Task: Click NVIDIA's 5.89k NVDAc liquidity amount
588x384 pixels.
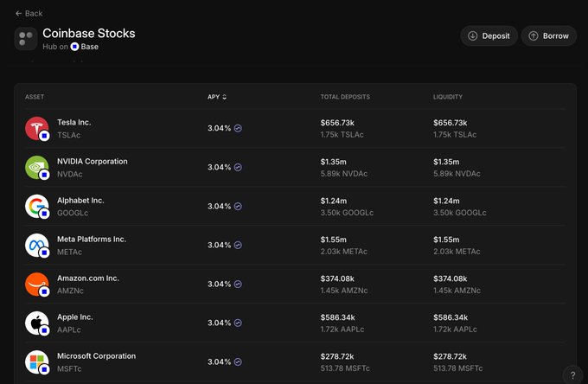Action: pyautogui.click(x=457, y=174)
